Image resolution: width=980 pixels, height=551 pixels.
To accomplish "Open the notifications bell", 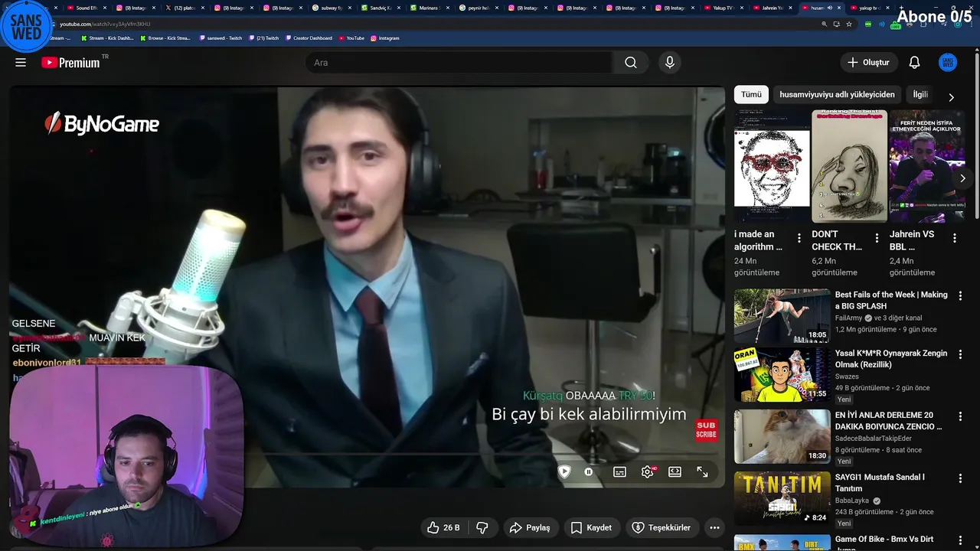I will (914, 63).
